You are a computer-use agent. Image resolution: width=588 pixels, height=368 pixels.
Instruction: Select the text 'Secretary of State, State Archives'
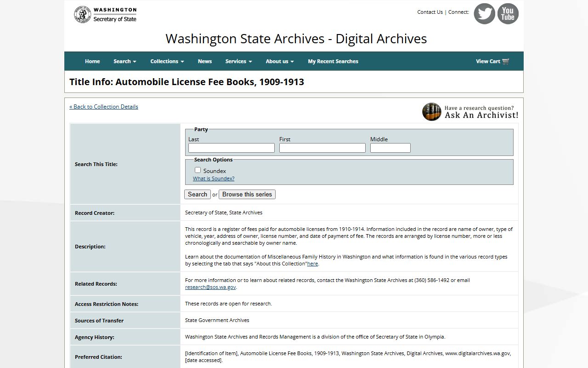pyautogui.click(x=224, y=213)
